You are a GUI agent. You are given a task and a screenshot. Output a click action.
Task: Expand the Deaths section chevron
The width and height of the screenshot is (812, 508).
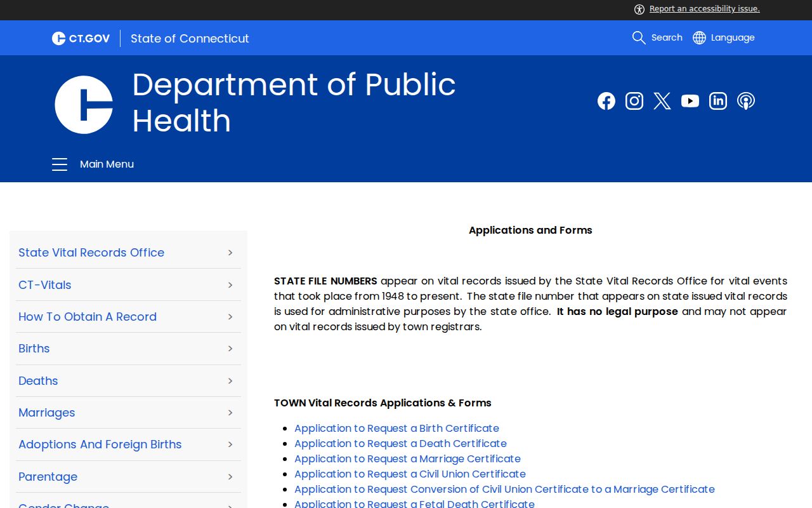point(230,381)
